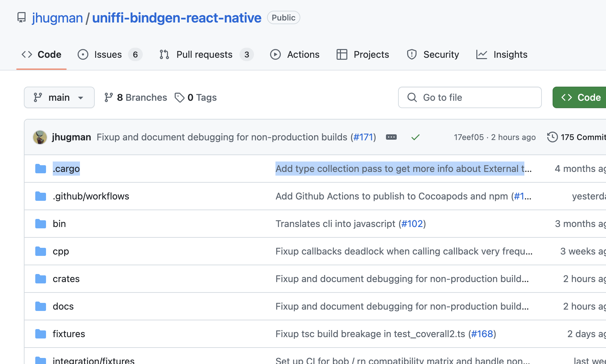
Task: Click the repository book icon
Action: [21, 17]
